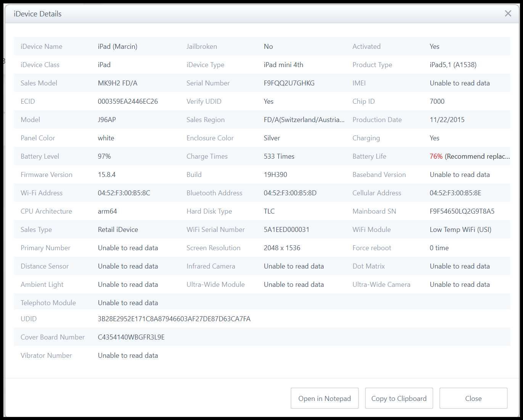Click the Sales Region FD/A(Switzerland/Austria value
Viewport: 523px width, 420px height.
click(304, 120)
